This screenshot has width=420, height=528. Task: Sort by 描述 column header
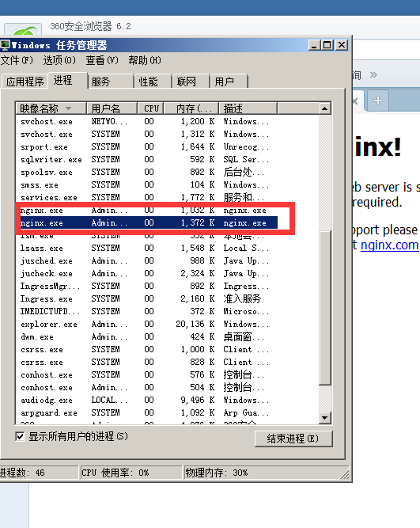(248, 108)
